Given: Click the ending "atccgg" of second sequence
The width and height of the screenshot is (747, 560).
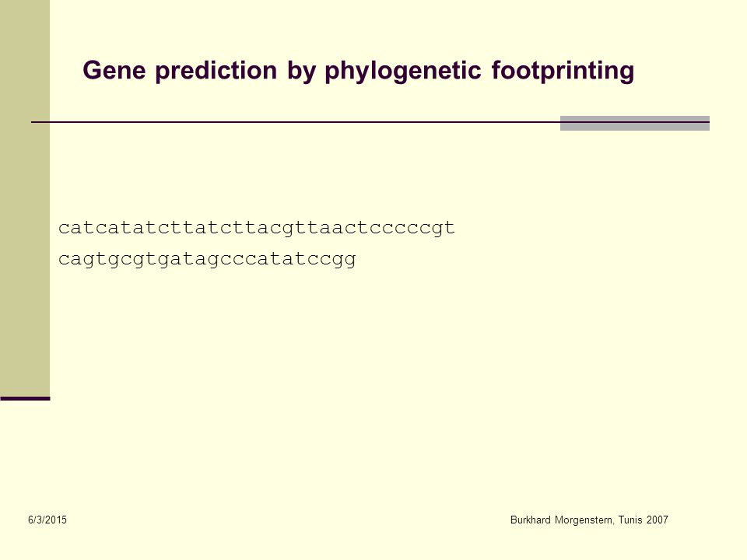Looking at the screenshot, I should click(319, 260).
